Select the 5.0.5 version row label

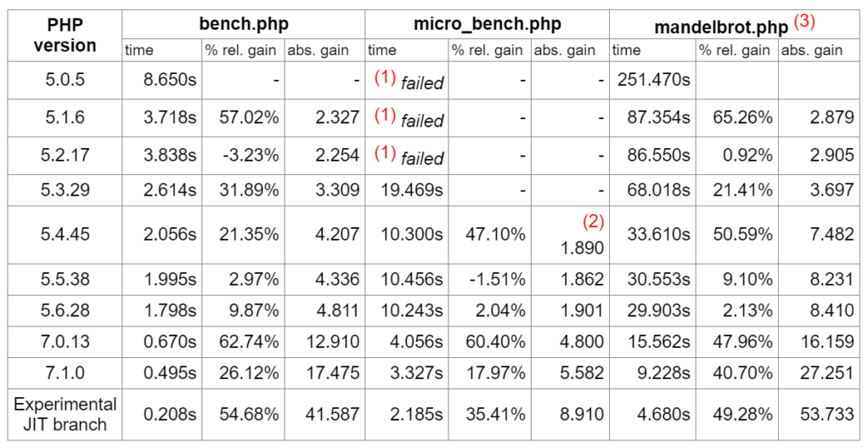[x=65, y=81]
